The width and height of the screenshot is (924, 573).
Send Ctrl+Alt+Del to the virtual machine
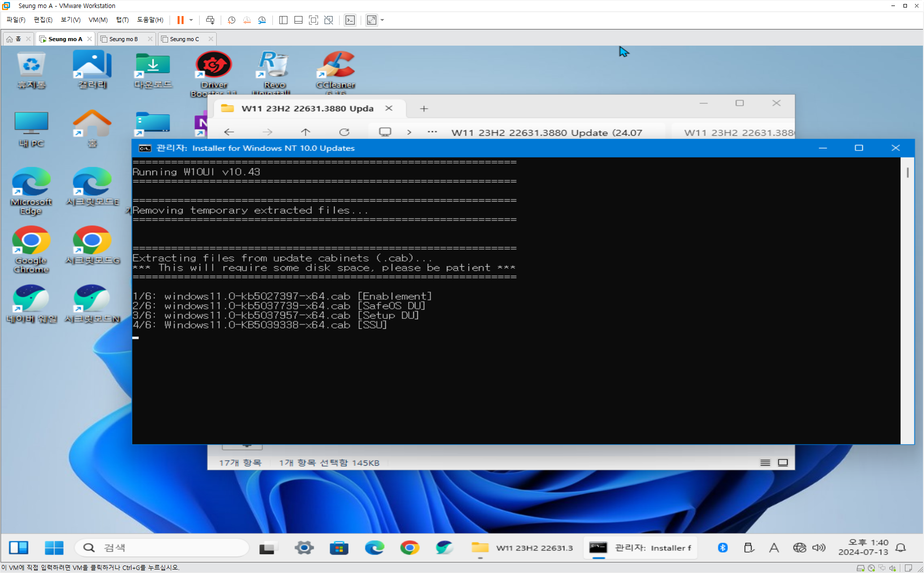(x=210, y=20)
